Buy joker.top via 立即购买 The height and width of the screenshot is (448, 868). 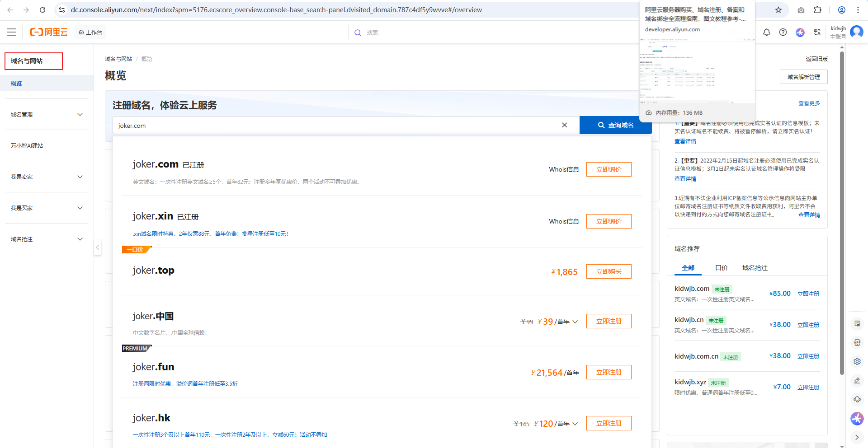(609, 271)
